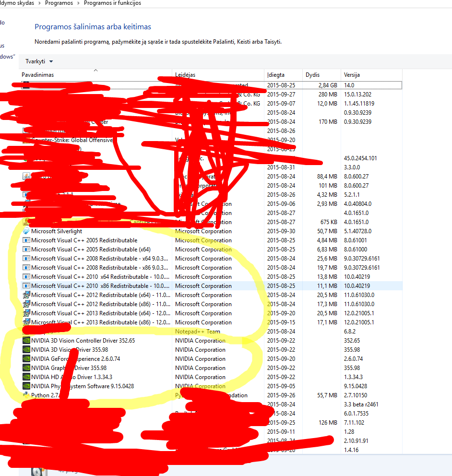
Task: Click the NVIDIA Graphics Driver 355.98 icon
Action: tap(26, 368)
